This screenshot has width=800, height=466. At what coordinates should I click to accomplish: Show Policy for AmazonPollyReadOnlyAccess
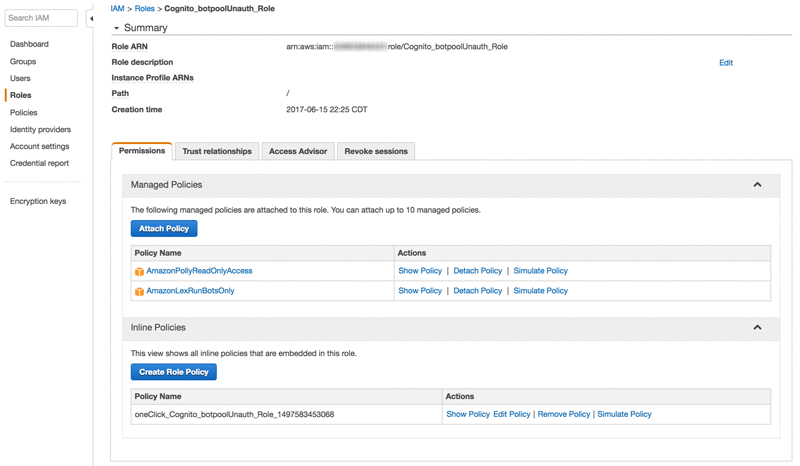[420, 271]
